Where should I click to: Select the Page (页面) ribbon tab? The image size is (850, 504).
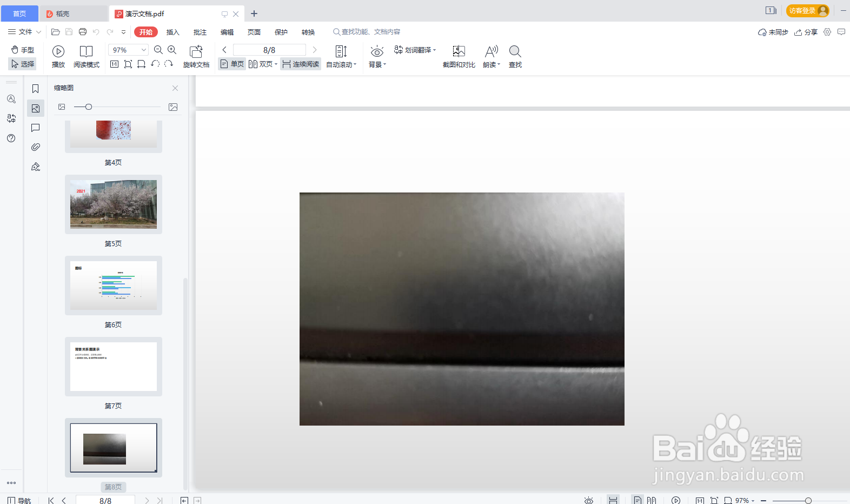pos(254,32)
